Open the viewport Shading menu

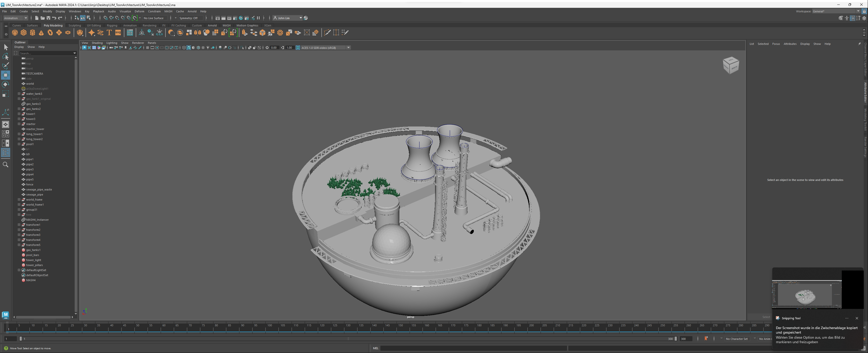point(97,43)
